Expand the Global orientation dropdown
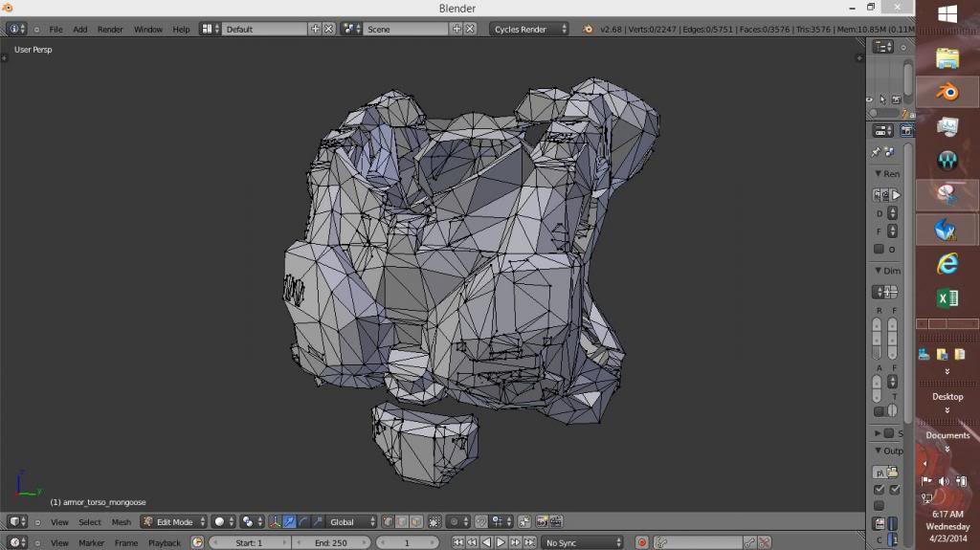 tap(348, 522)
